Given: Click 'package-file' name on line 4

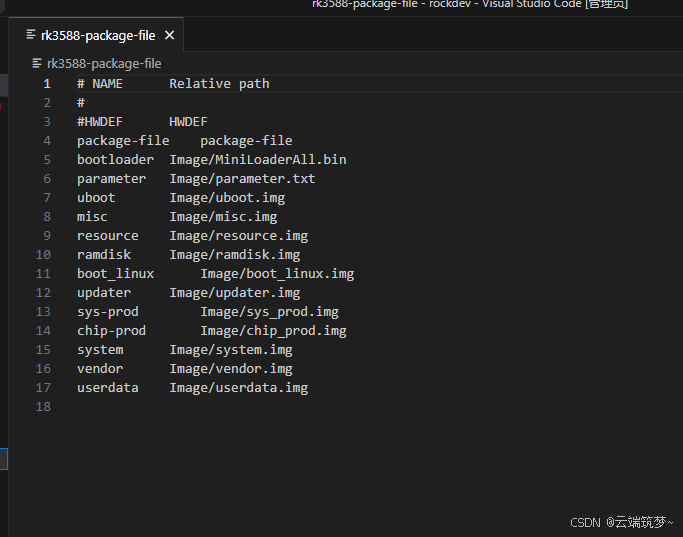Looking at the screenshot, I should point(123,141).
